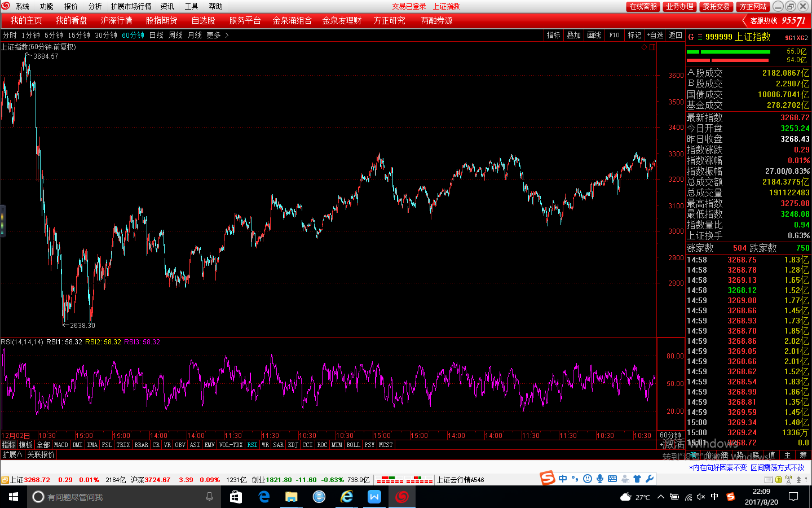Open File Explorer from taskbar

(291, 497)
